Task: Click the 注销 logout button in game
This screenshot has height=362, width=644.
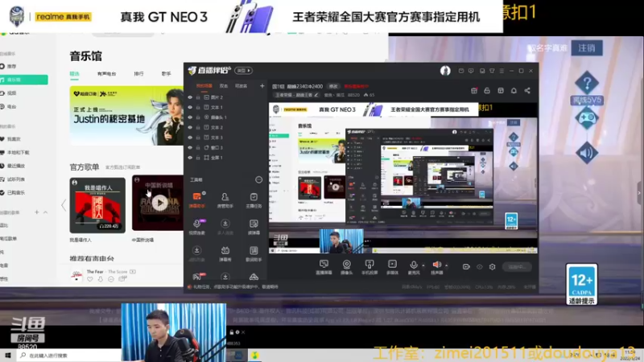Action: (587, 48)
